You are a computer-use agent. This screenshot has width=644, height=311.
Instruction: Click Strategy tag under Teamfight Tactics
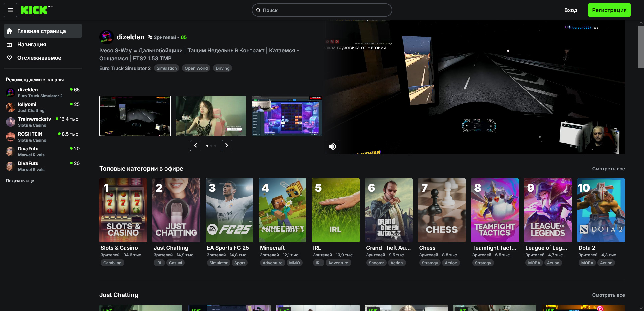pyautogui.click(x=483, y=263)
